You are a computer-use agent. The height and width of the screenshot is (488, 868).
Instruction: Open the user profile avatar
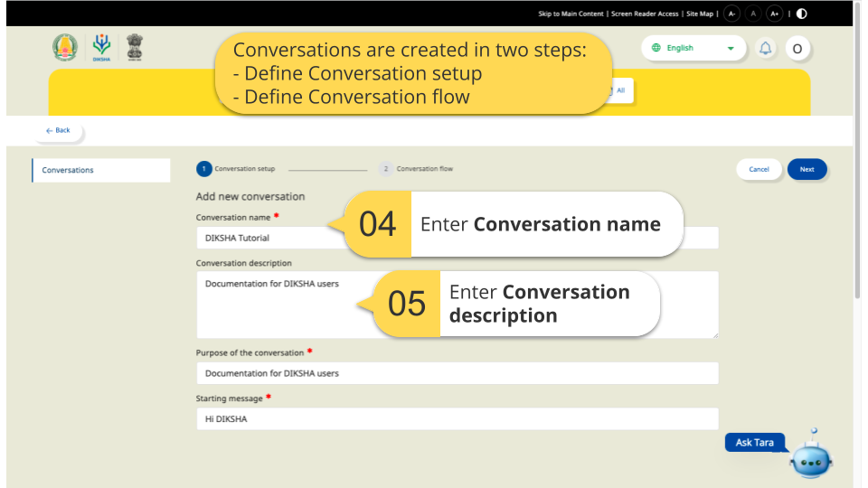(797, 49)
